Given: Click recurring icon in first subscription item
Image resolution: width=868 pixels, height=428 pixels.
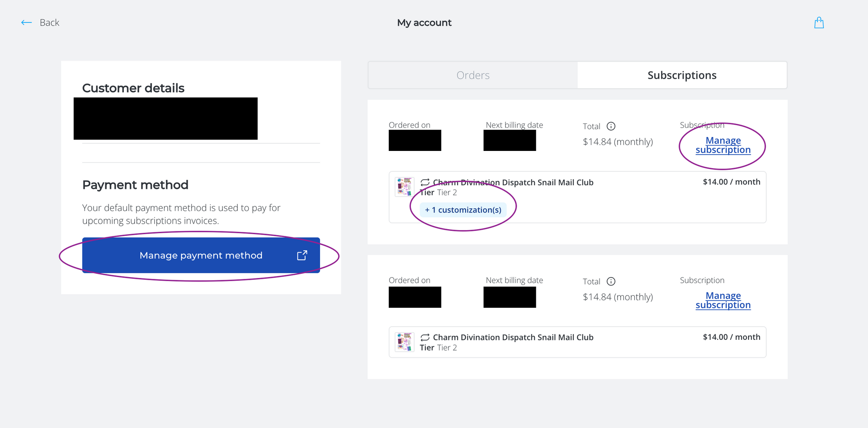Looking at the screenshot, I should tap(425, 183).
